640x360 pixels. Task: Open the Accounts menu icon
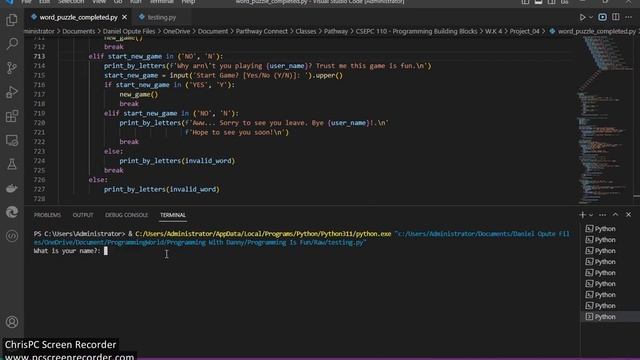(12, 322)
